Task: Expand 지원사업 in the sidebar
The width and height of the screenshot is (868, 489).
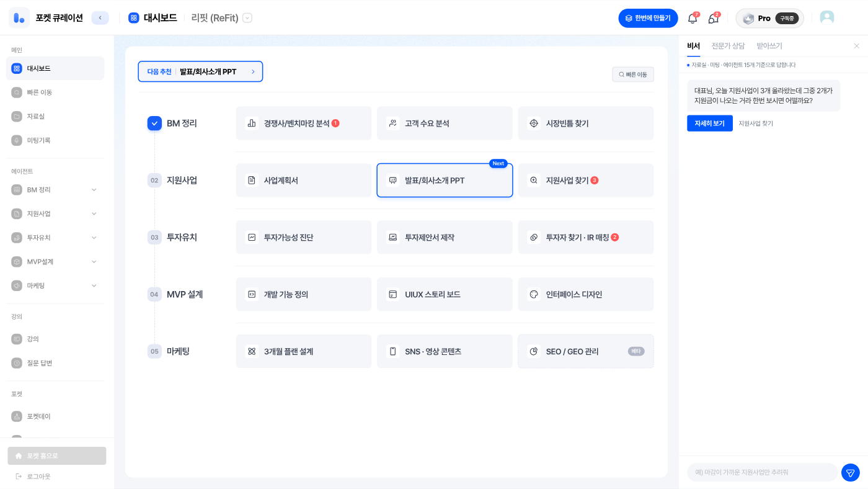Action: [x=55, y=213]
